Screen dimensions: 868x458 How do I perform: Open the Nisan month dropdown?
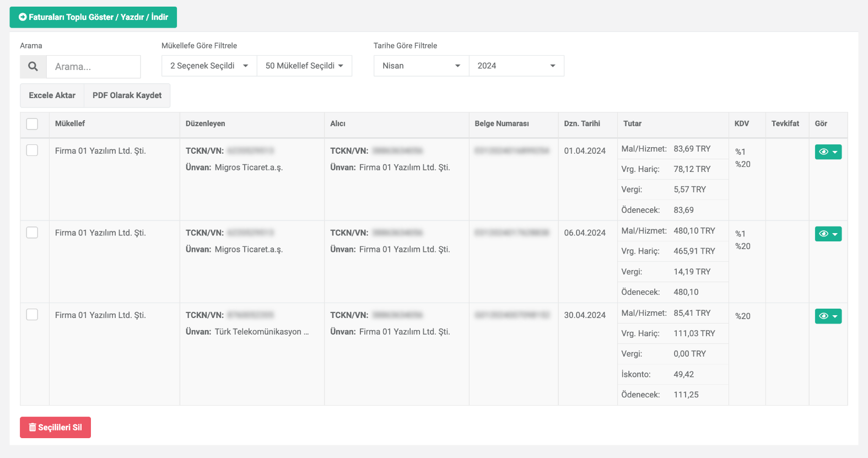pos(422,66)
